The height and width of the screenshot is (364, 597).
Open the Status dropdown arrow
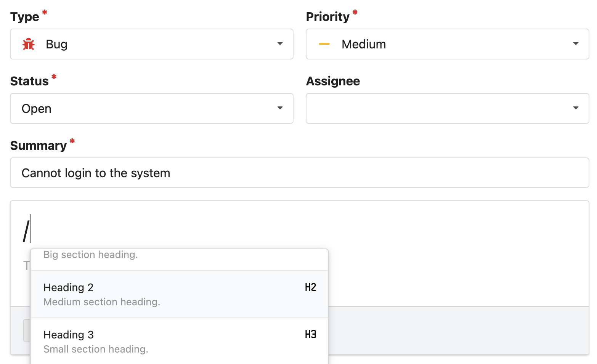(280, 108)
